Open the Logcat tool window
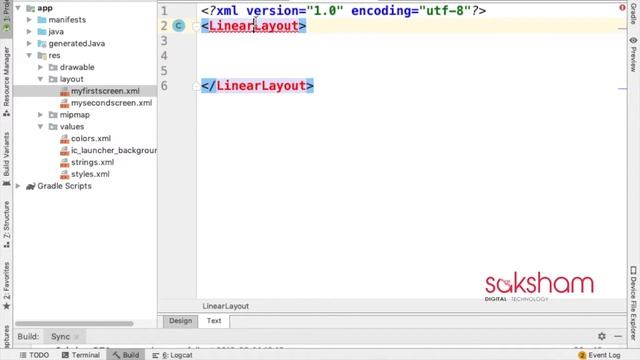 click(x=172, y=355)
